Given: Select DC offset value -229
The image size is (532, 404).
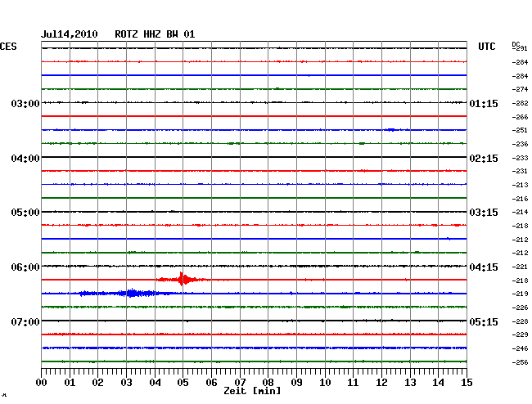Looking at the screenshot, I should point(520,334).
